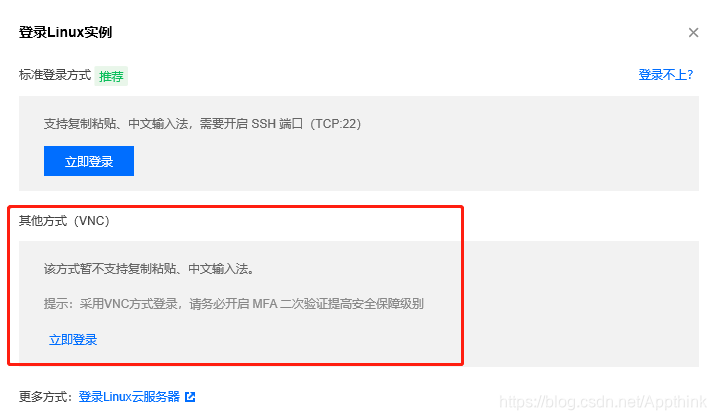Click the green 推荐 tag
Viewport: 716px width, 420px height.
[x=111, y=76]
